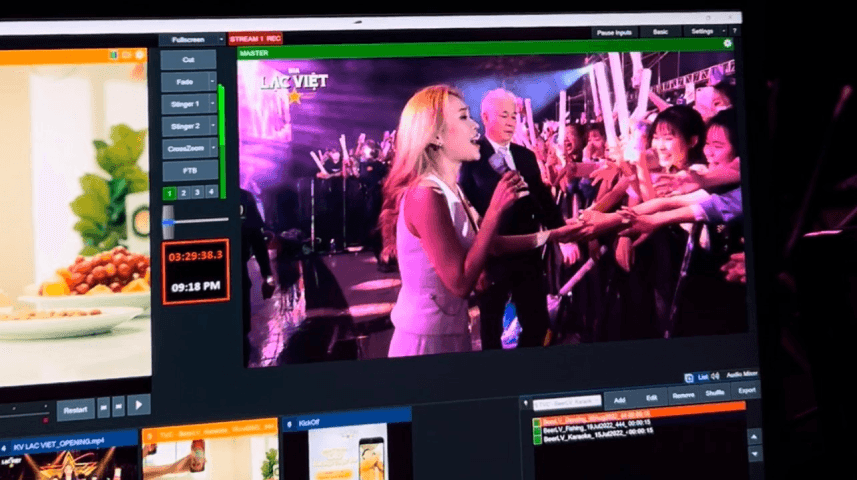The width and height of the screenshot is (857, 480).
Task: Click the Fullscreen button
Action: coord(188,39)
